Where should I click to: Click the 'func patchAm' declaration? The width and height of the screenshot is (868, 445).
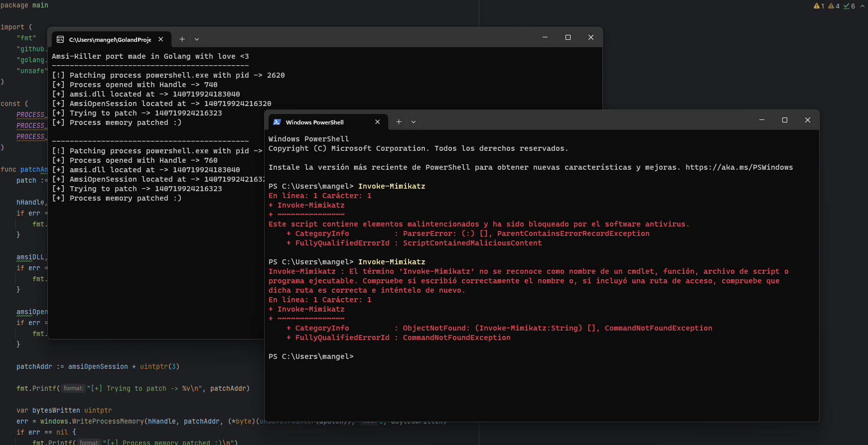[x=24, y=169]
